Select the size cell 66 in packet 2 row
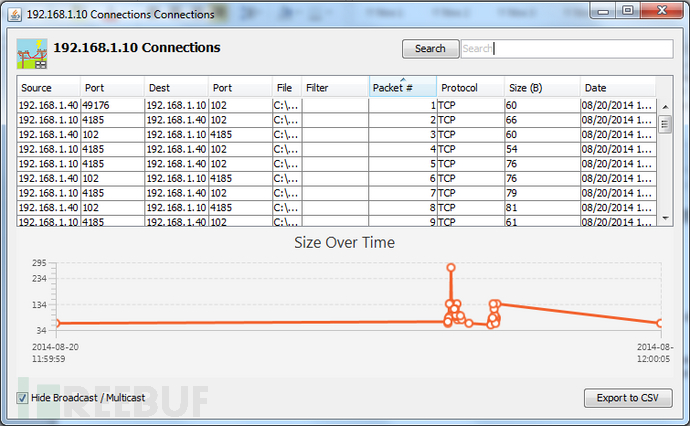Image resolution: width=690 pixels, height=426 pixels. [x=542, y=120]
